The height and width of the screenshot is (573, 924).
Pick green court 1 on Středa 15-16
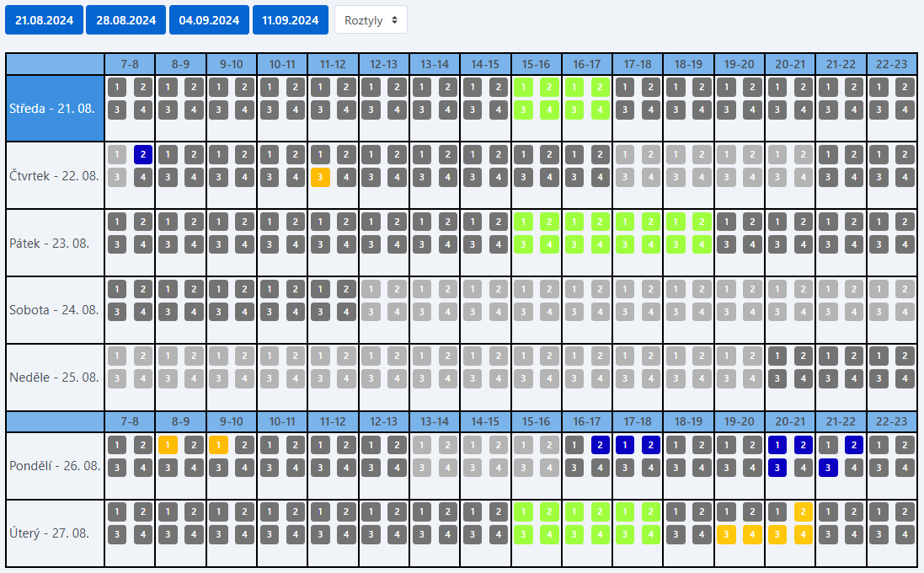coord(524,87)
